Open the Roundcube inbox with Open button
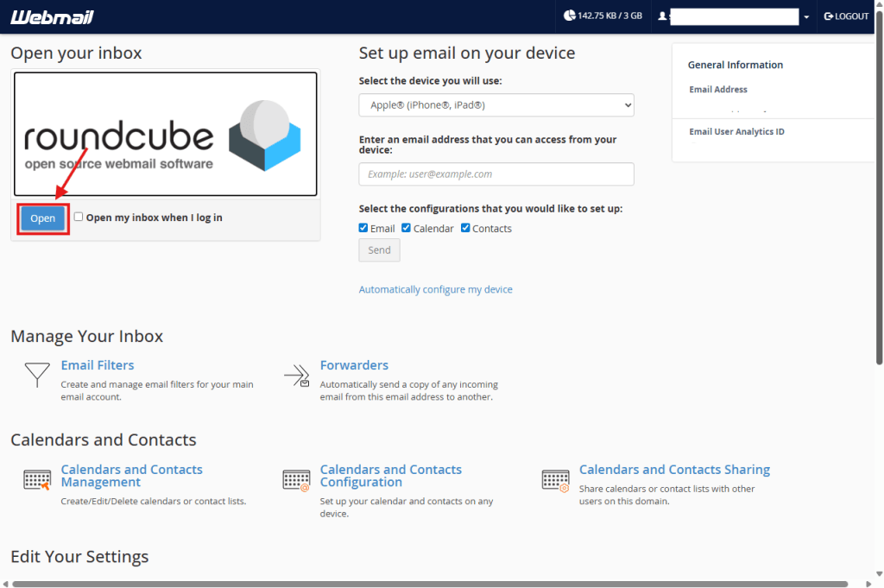Image resolution: width=884 pixels, height=588 pixels. click(42, 218)
